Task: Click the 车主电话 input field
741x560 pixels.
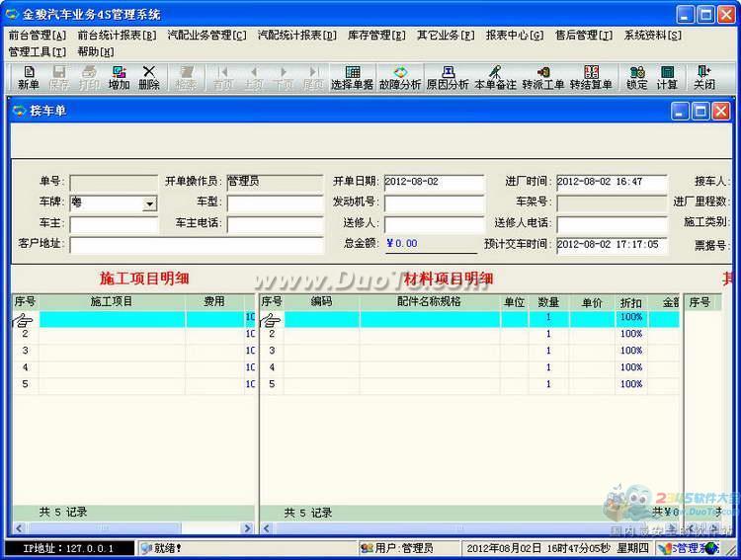Action: pyautogui.click(x=275, y=224)
